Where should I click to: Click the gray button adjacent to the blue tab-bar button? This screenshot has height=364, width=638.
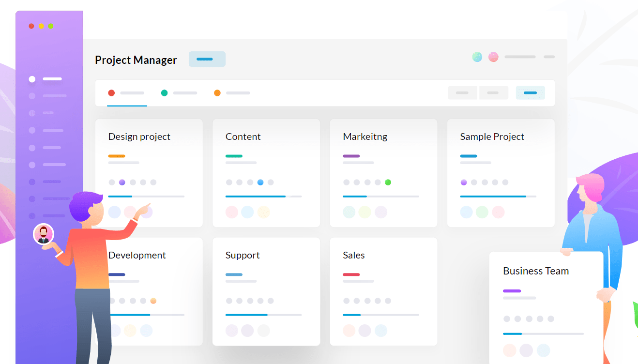pos(493,92)
